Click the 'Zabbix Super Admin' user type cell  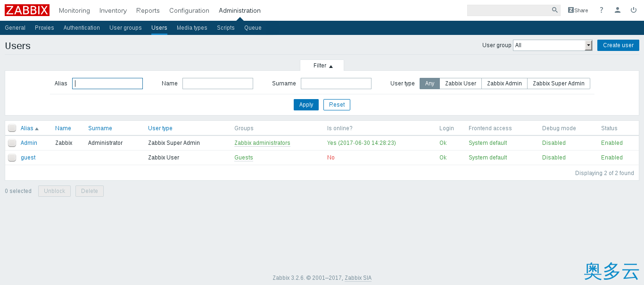(x=174, y=143)
